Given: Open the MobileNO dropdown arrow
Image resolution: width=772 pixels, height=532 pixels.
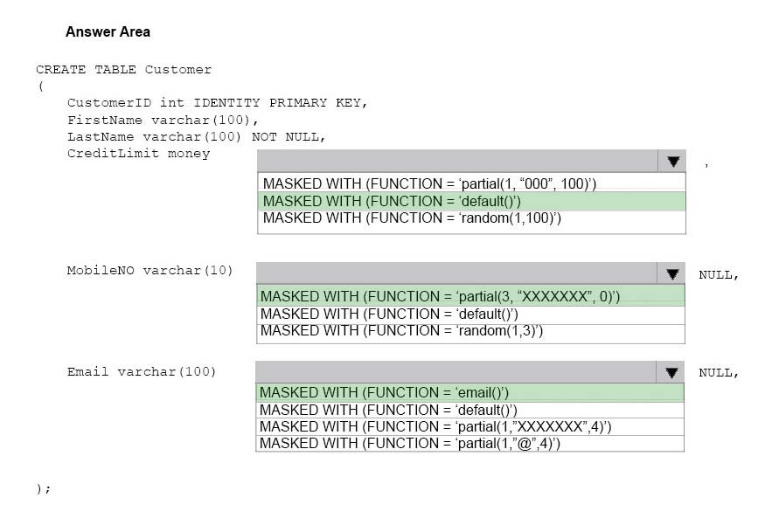Looking at the screenshot, I should pos(671,273).
